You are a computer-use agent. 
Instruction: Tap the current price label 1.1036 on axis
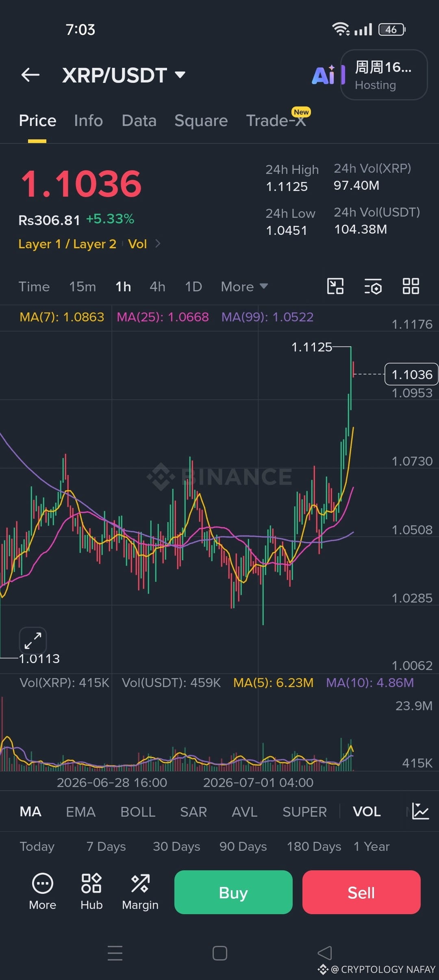(411, 374)
